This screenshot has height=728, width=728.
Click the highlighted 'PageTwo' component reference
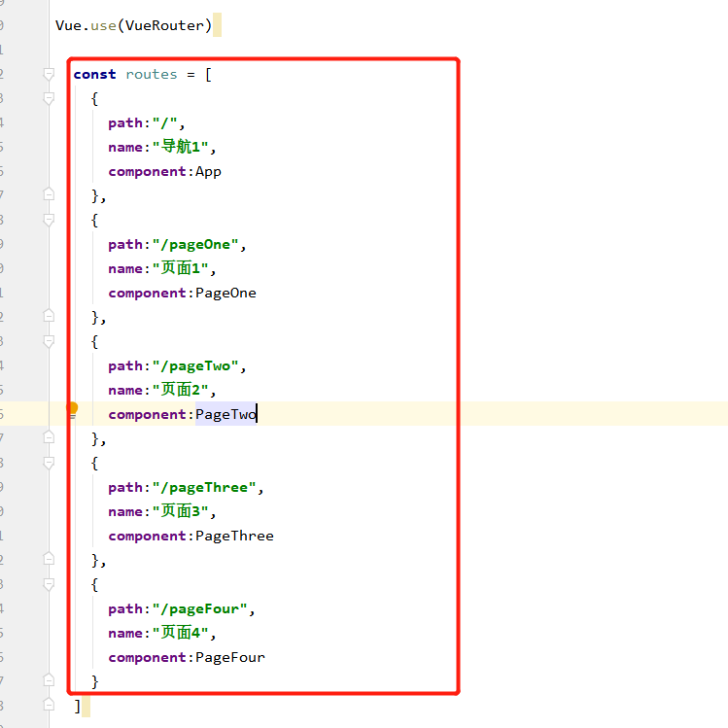tap(225, 414)
